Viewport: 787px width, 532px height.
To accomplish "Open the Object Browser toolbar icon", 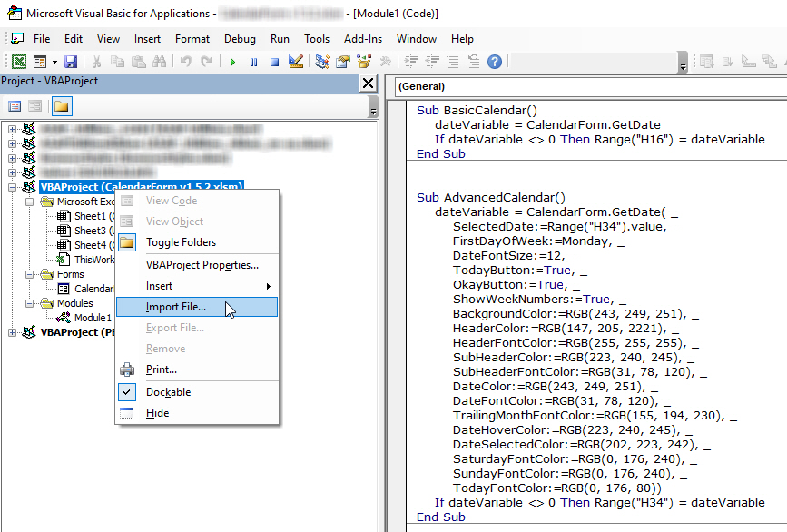I will [x=364, y=62].
